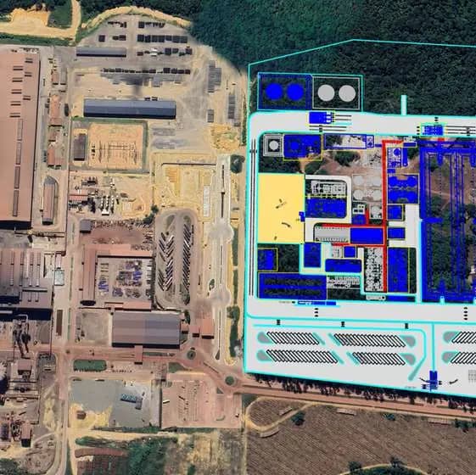Click the large yellow rectangular plot in site plan

(281, 208)
